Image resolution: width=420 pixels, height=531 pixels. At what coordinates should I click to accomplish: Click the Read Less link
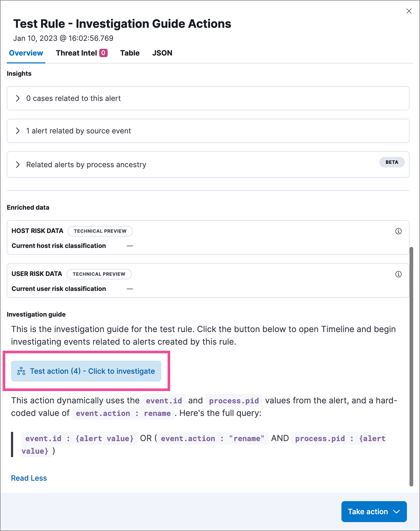(29, 478)
